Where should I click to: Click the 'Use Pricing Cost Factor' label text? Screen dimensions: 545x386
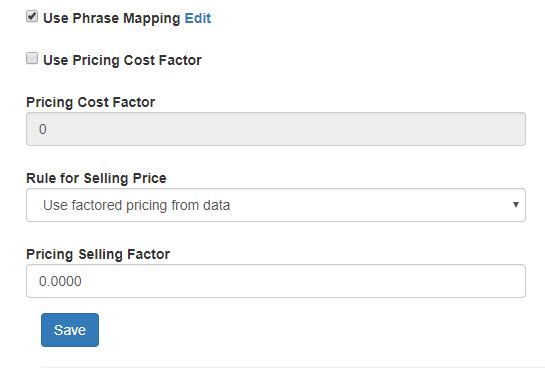tap(122, 60)
